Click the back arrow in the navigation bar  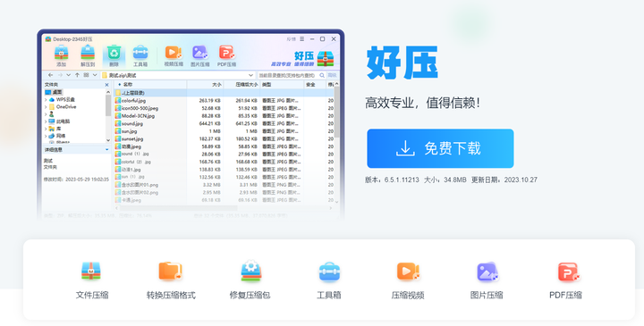coord(50,75)
